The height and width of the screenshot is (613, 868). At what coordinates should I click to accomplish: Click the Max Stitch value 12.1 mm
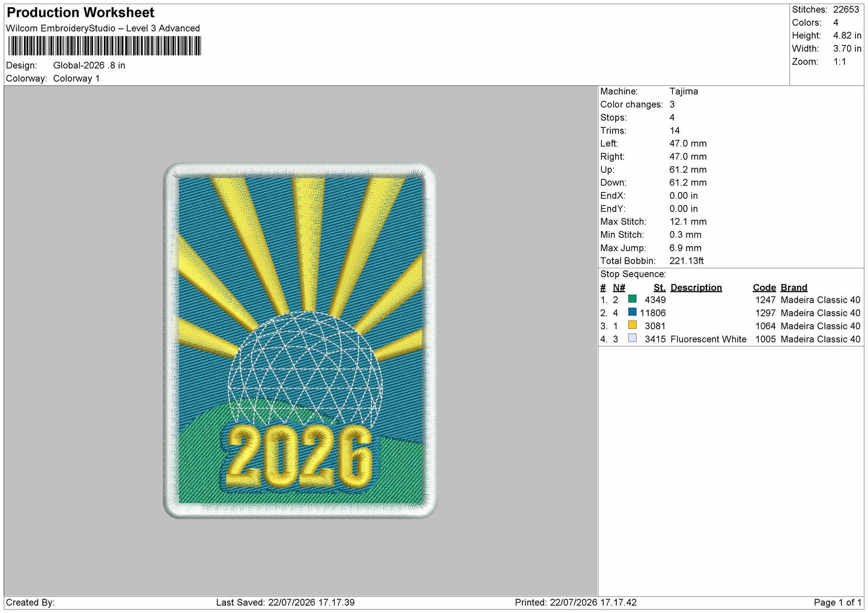click(x=688, y=222)
